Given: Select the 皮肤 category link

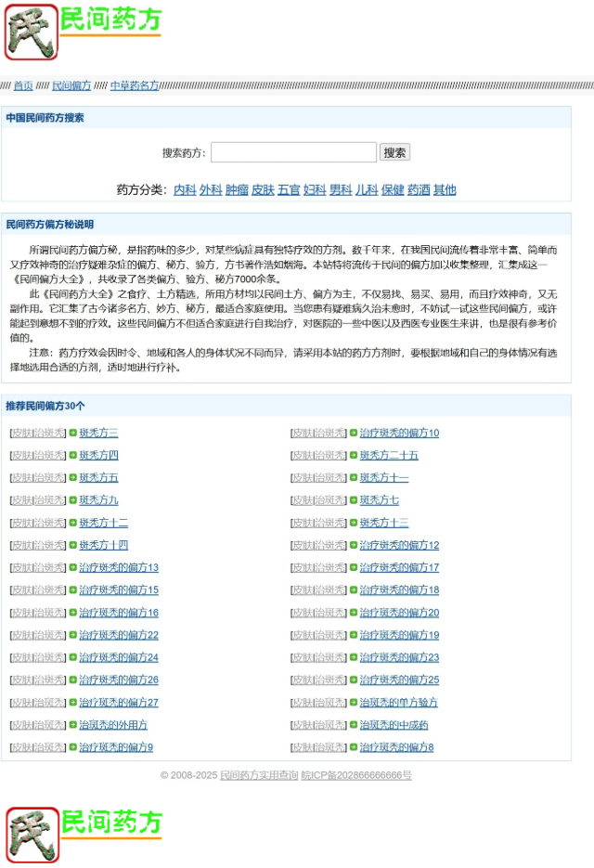Looking at the screenshot, I should pyautogui.click(x=263, y=189).
